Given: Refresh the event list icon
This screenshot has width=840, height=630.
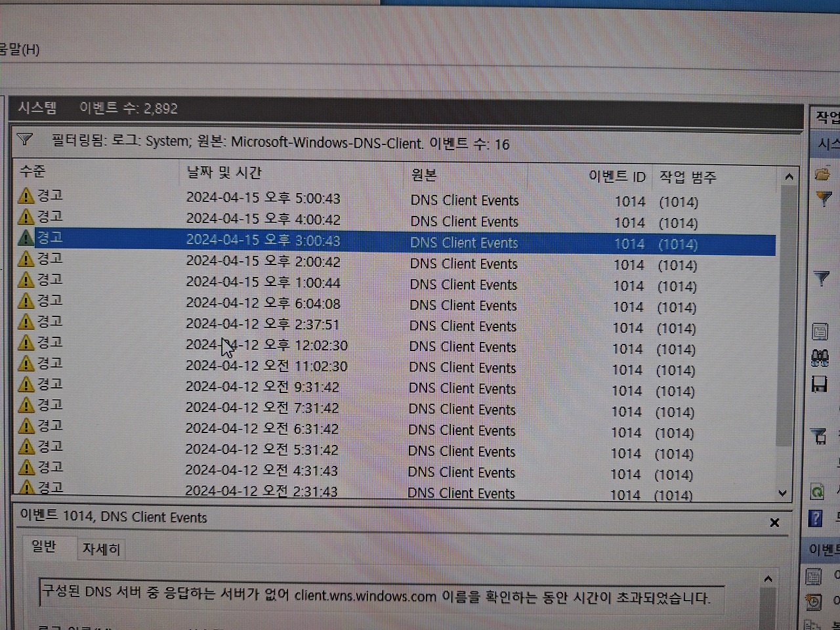Looking at the screenshot, I should tap(818, 491).
